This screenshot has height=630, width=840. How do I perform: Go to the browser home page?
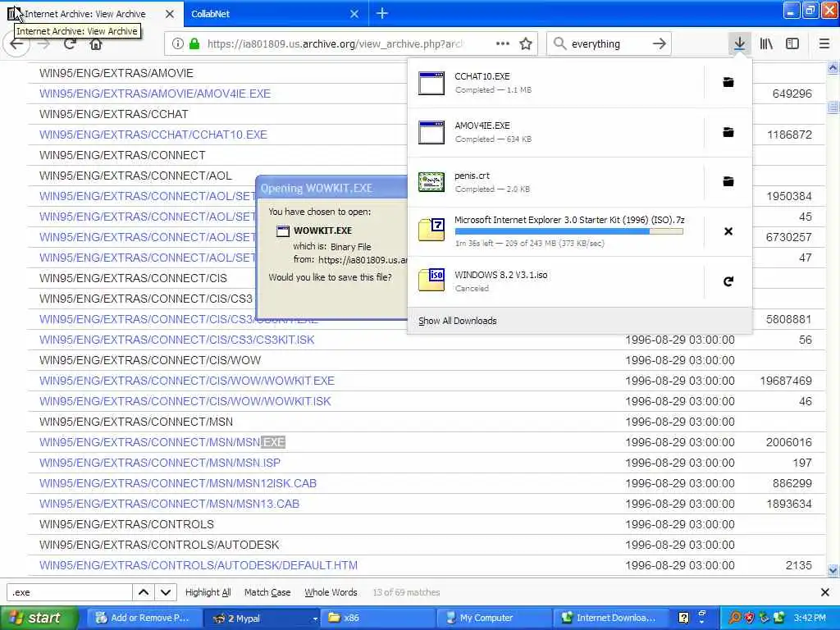click(x=96, y=44)
